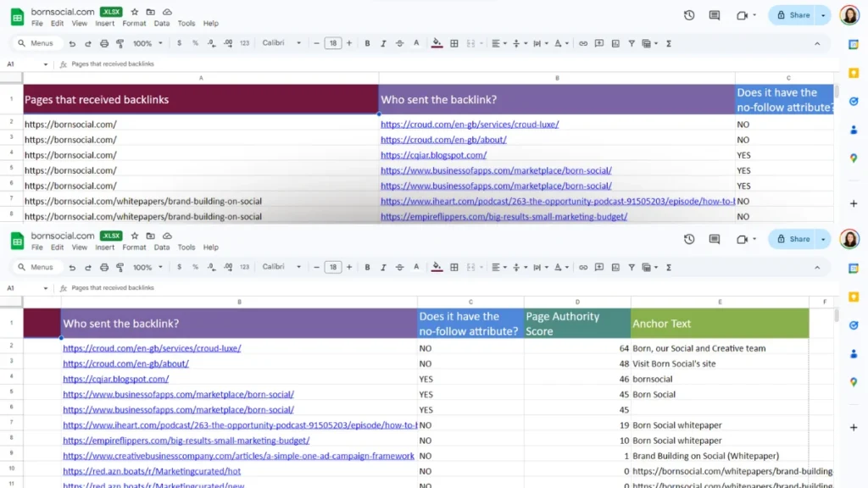Toggle strikethrough in the upper toolbar

pyautogui.click(x=399, y=43)
